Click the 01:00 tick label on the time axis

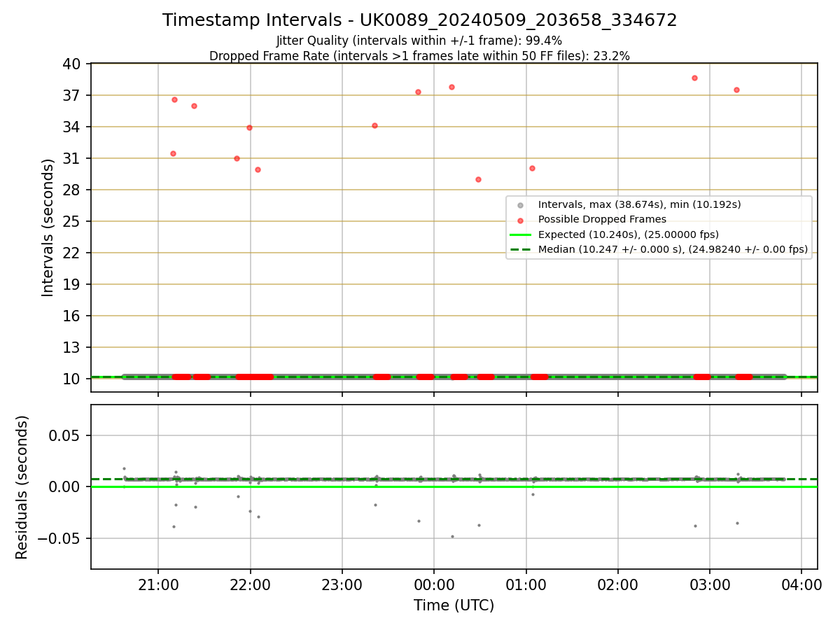526,584
